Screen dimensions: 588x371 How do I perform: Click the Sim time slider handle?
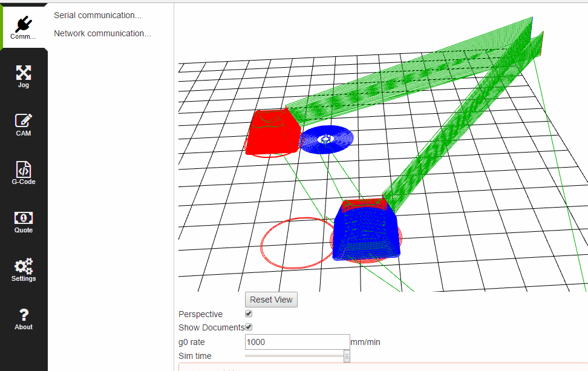coord(347,356)
